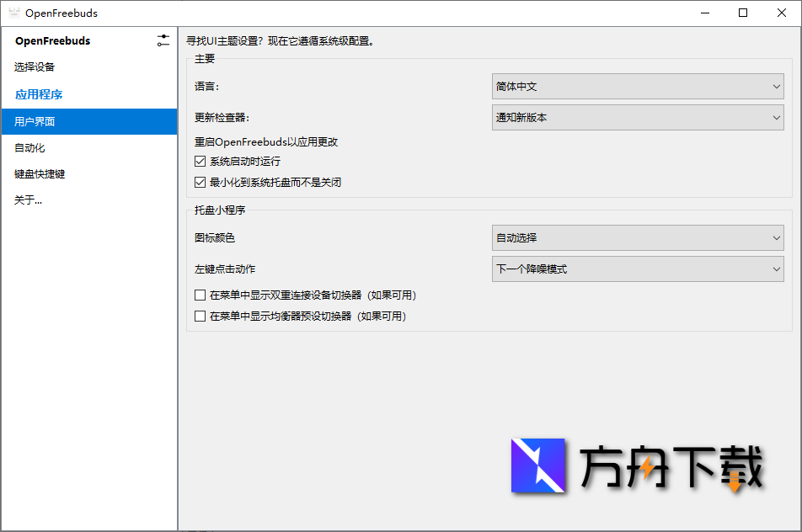This screenshot has height=532, width=802.
Task: Check 在菜单中显示均衡器预设切换器
Action: coord(200,317)
